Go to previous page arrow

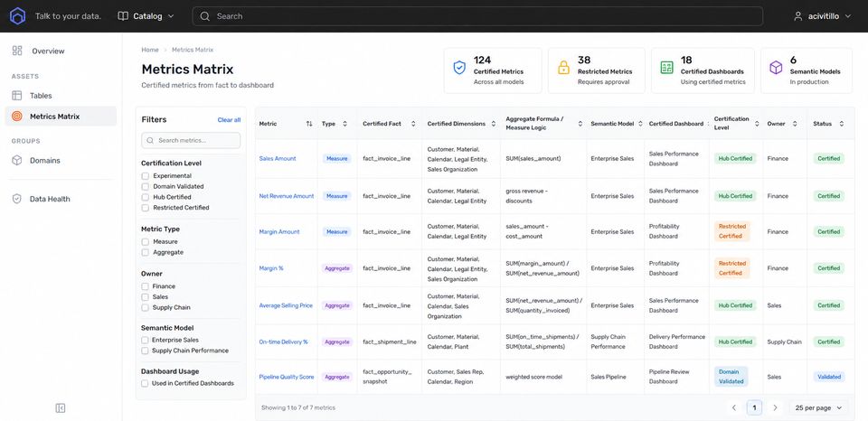[734, 407]
